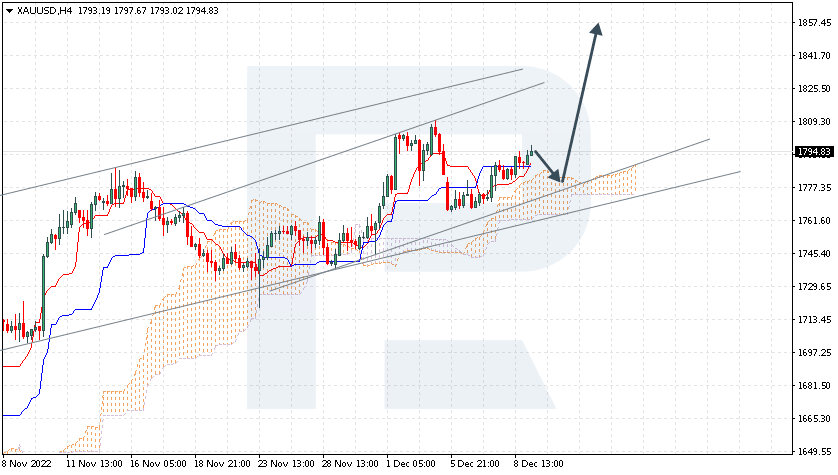This screenshot has height=475, width=838.
Task: Click the 1777.35 price level label
Action: [814, 188]
